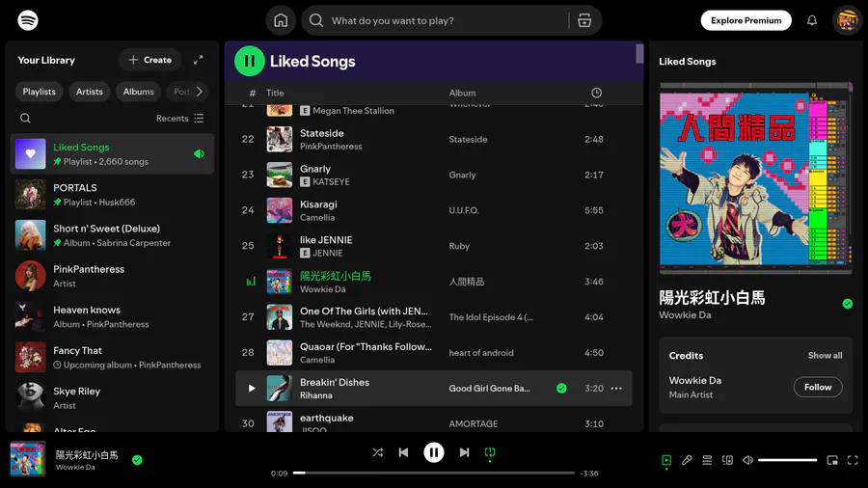Sort tracks by duration clock icon

(596, 93)
